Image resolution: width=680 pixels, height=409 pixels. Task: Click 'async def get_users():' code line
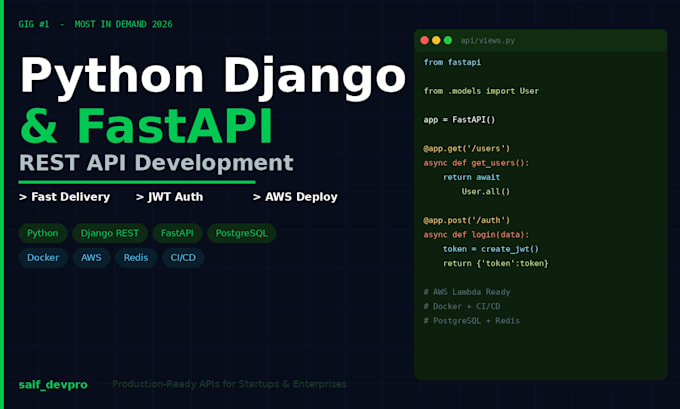476,163
